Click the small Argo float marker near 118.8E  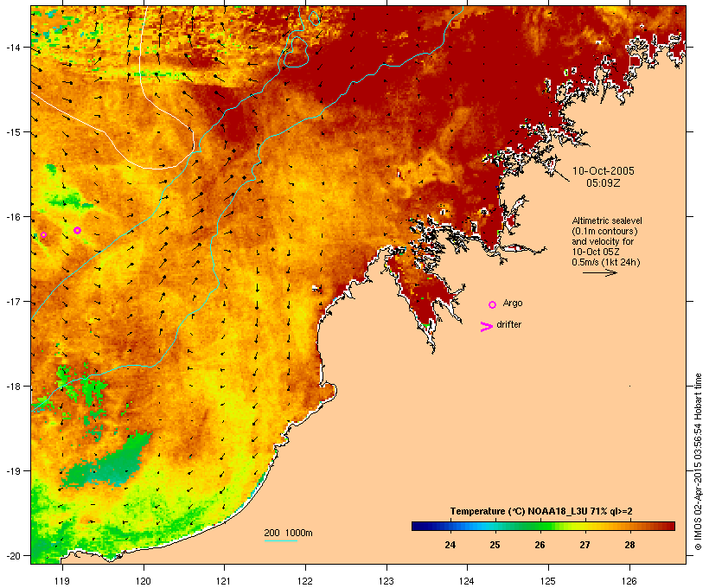(43, 234)
